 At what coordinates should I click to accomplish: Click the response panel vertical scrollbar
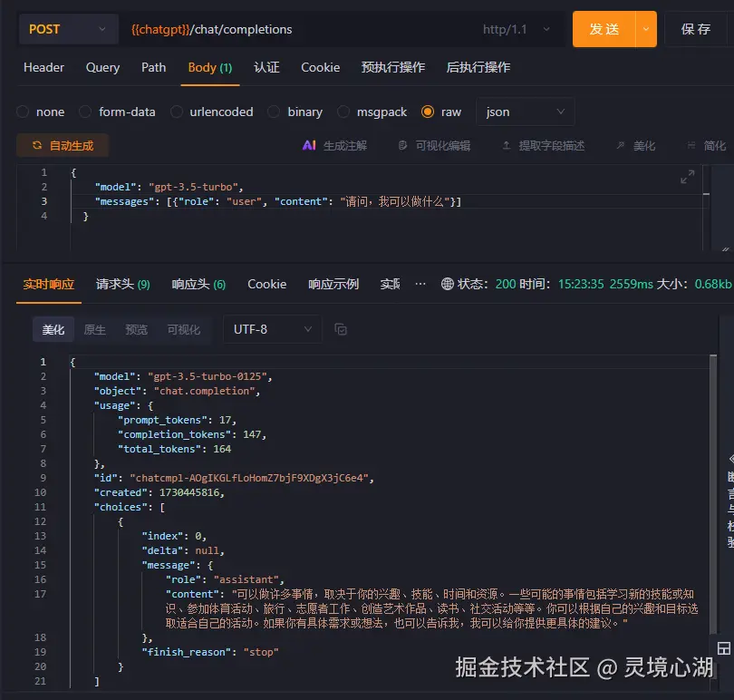(713, 494)
